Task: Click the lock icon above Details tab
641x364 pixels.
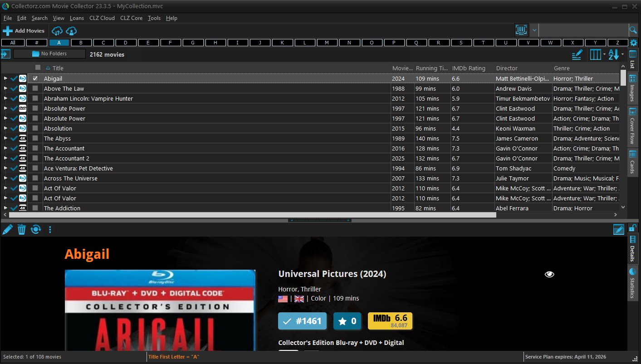Action: pos(632,227)
